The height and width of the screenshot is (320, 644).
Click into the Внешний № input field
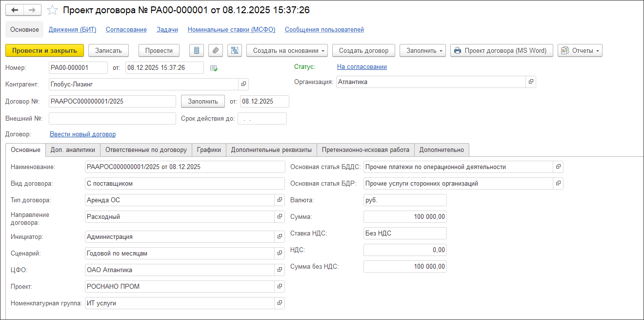pyautogui.click(x=112, y=119)
